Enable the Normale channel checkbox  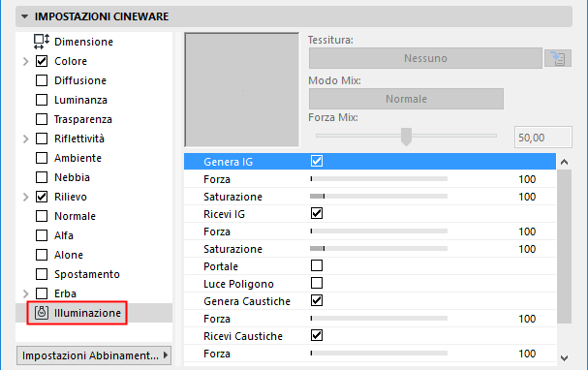click(42, 216)
